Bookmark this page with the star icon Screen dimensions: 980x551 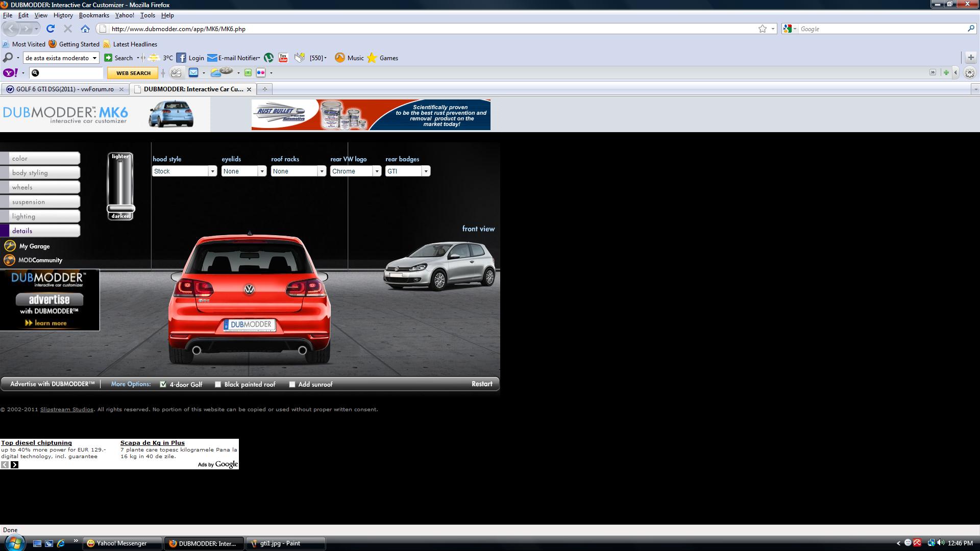763,29
